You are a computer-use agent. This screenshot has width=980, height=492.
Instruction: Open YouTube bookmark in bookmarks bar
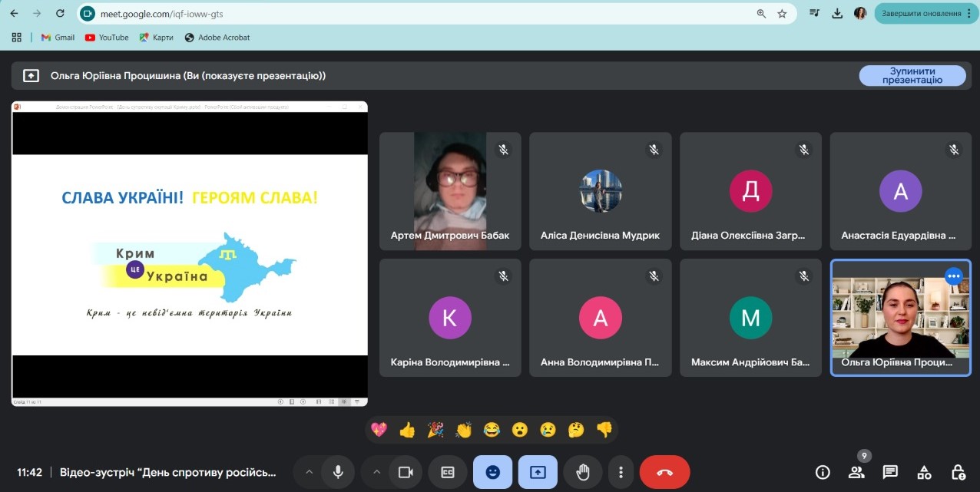(x=107, y=37)
